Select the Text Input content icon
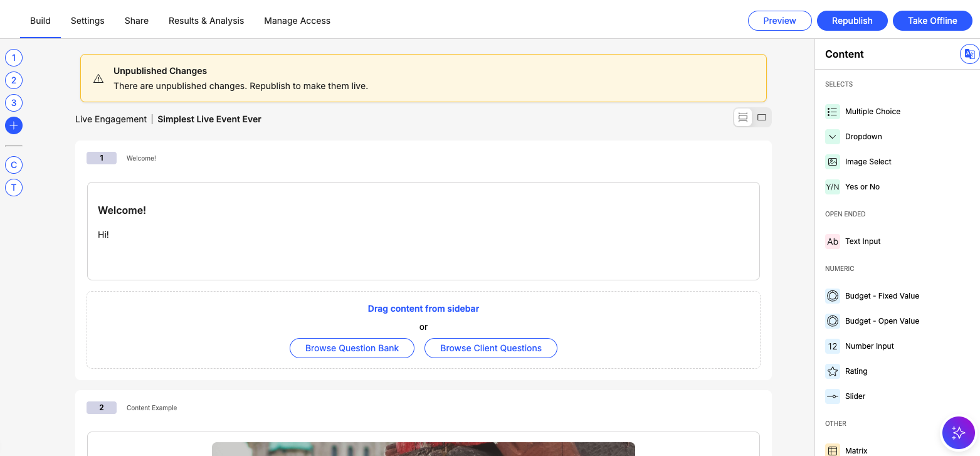Image resolution: width=980 pixels, height=456 pixels. click(832, 241)
